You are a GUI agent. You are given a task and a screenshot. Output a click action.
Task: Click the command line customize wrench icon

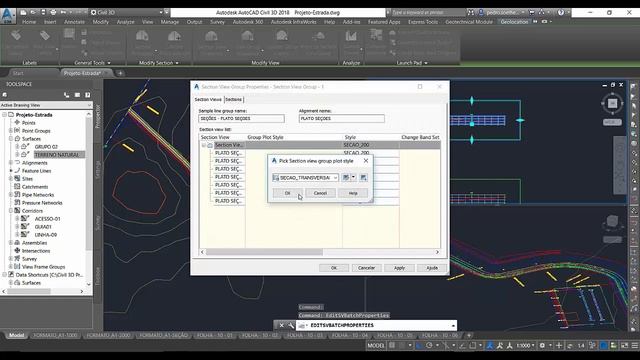coord(291,325)
